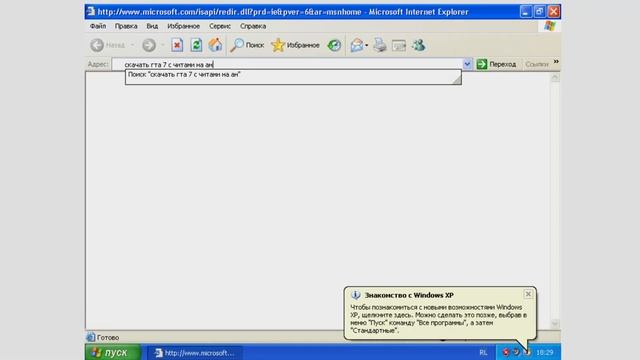Screen dimensions: 640x360
Task: Click the Edit page toolbar icon
Action: click(399, 45)
